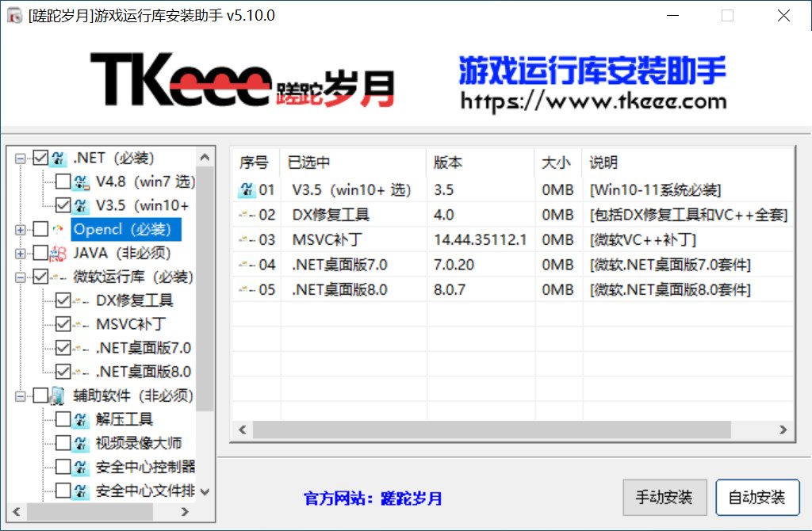This screenshot has width=812, height=531.
Task: Click the 辅助软件 category icon
Action: click(x=58, y=395)
